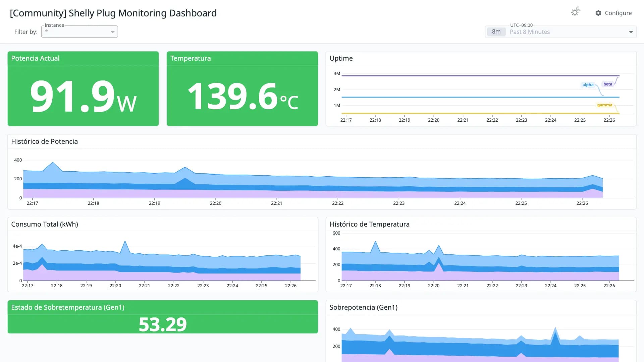Viewport: 644px width, 362px height.
Task: Click the 22:18 peak in Histórico de Temperatura chart
Action: [375, 242]
